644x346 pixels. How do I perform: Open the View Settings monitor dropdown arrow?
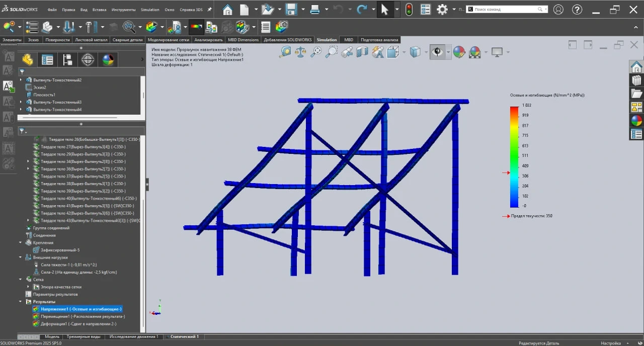click(x=508, y=52)
